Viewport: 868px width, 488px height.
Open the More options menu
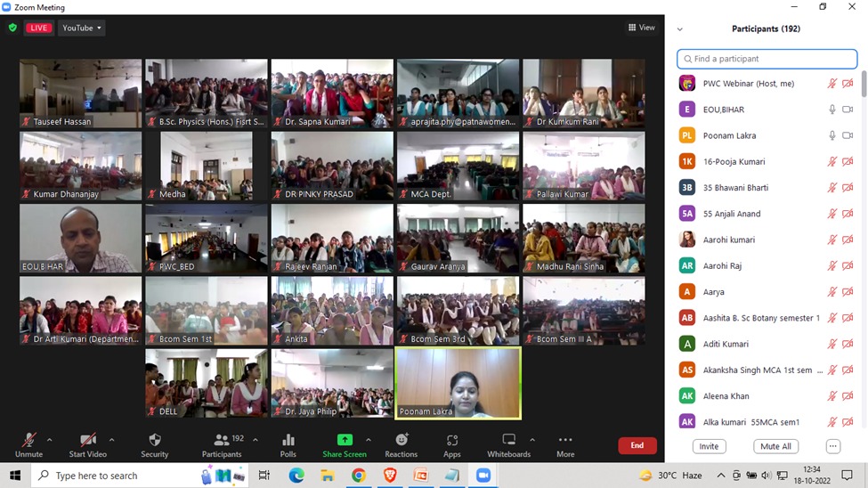[x=565, y=444]
